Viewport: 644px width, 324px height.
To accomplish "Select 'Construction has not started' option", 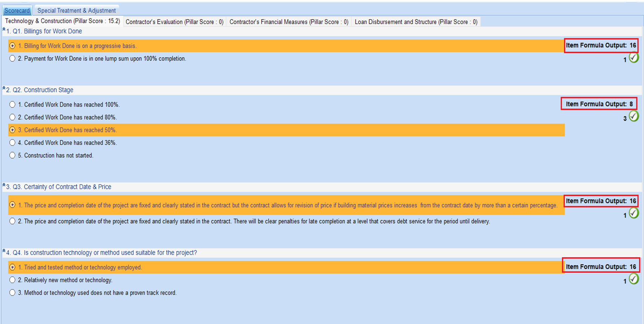I will 12,156.
